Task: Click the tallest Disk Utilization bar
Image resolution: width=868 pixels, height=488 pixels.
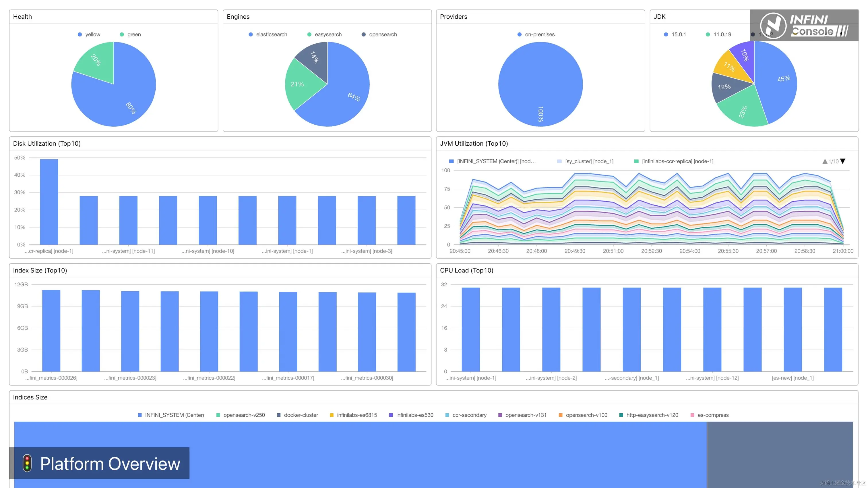Action: tap(49, 202)
